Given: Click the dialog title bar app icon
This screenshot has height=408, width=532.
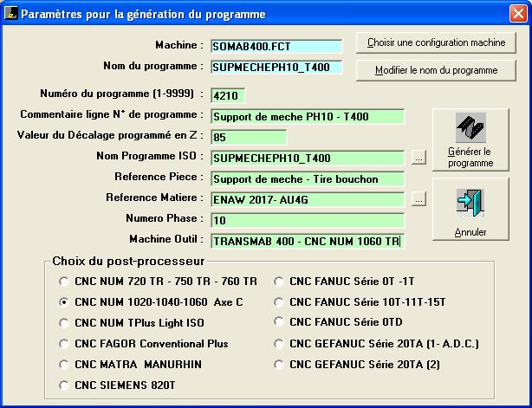Looking at the screenshot, I should (x=10, y=15).
